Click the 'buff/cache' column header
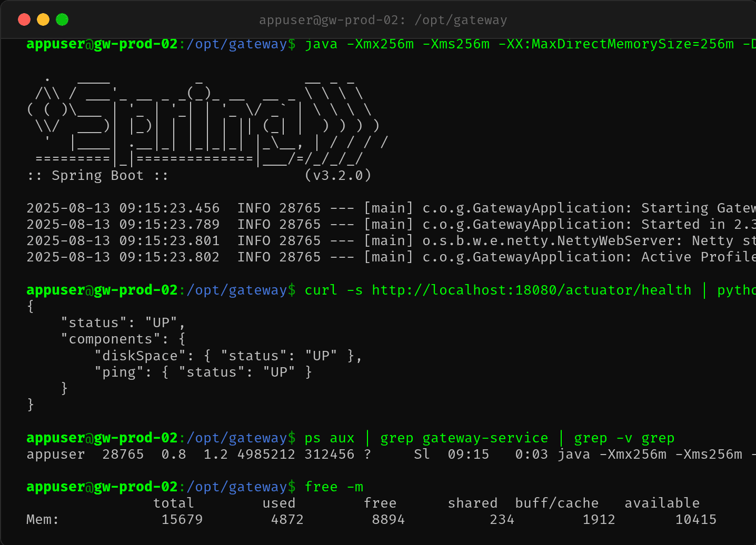756x545 pixels. pos(557,503)
